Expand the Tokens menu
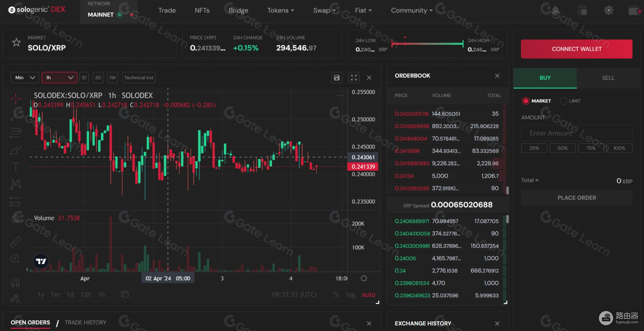Image resolution: width=644 pixels, height=331 pixels. [281, 10]
